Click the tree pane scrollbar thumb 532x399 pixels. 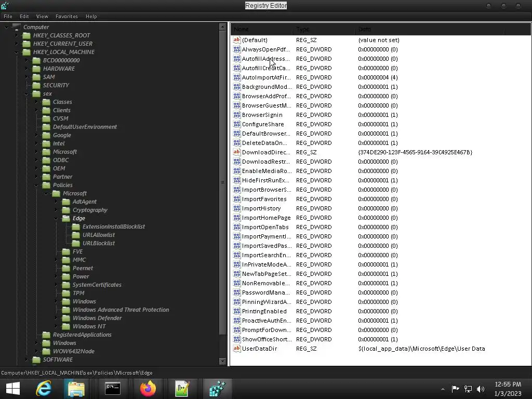[x=222, y=182]
